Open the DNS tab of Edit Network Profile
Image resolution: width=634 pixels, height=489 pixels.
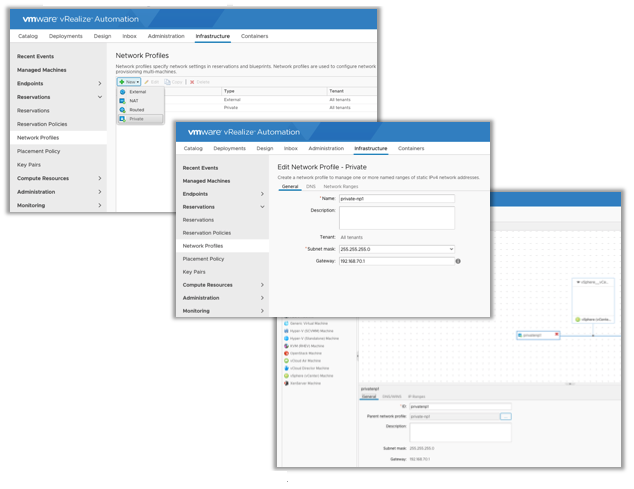tap(311, 186)
